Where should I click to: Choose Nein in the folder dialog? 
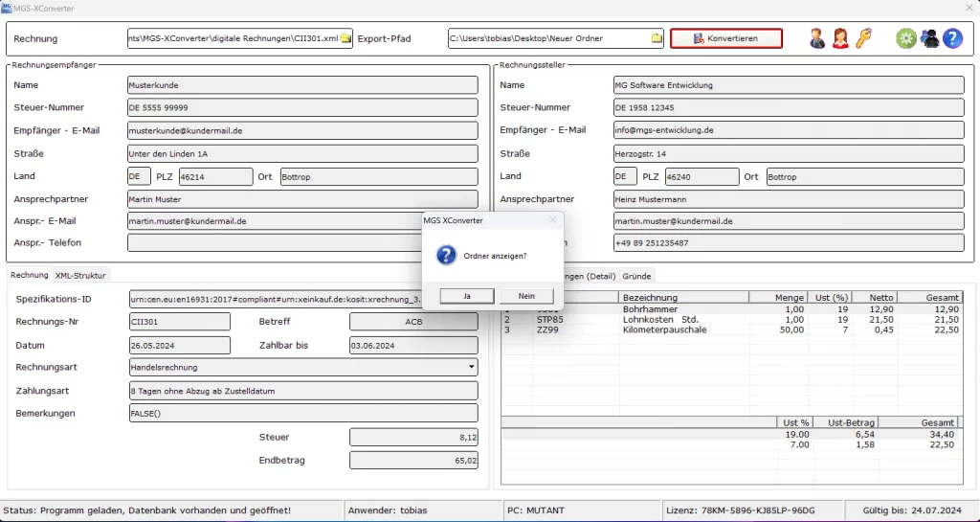[525, 296]
